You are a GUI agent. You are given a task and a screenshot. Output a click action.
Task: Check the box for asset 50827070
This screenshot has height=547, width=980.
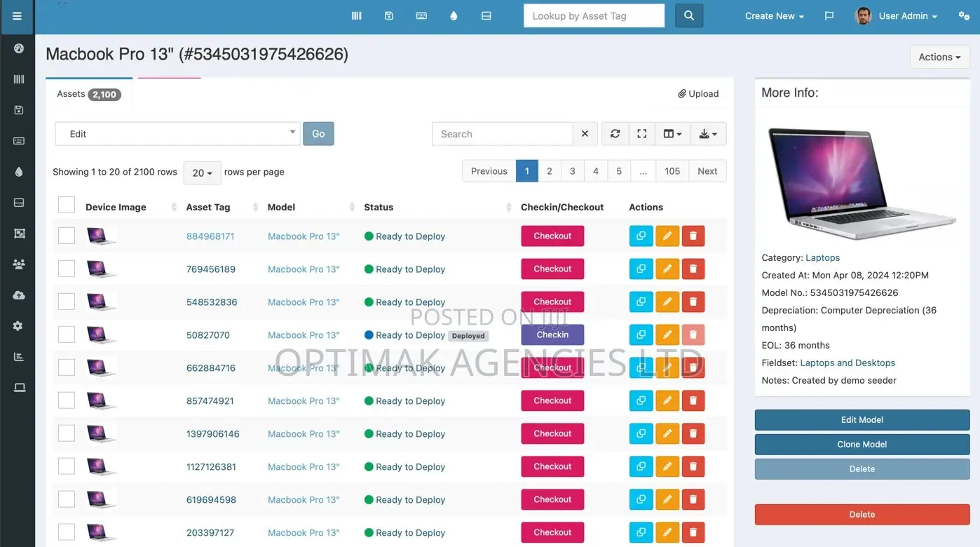coord(67,335)
